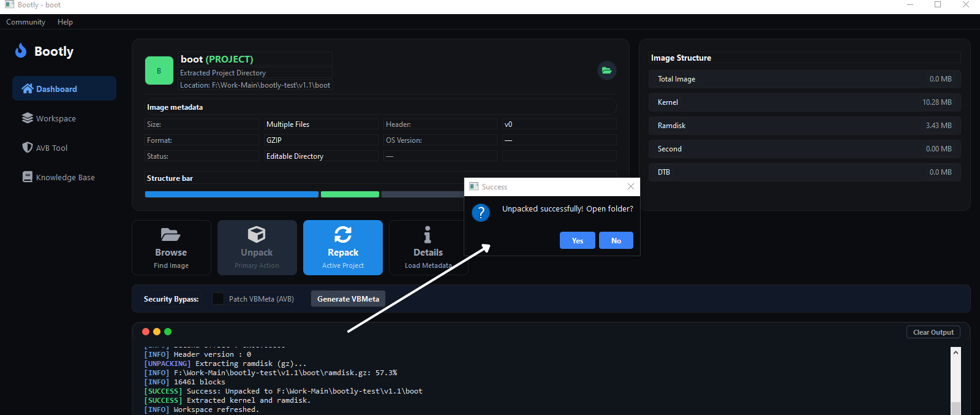Screen dimensions: 980x415
Task: Click the v0 header value
Action: point(508,124)
